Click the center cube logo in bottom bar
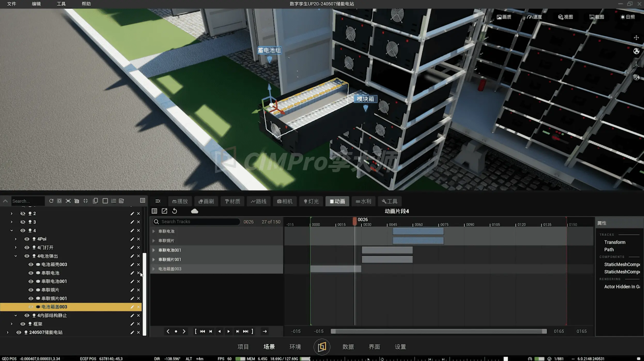This screenshot has width=644, height=361. tap(322, 347)
